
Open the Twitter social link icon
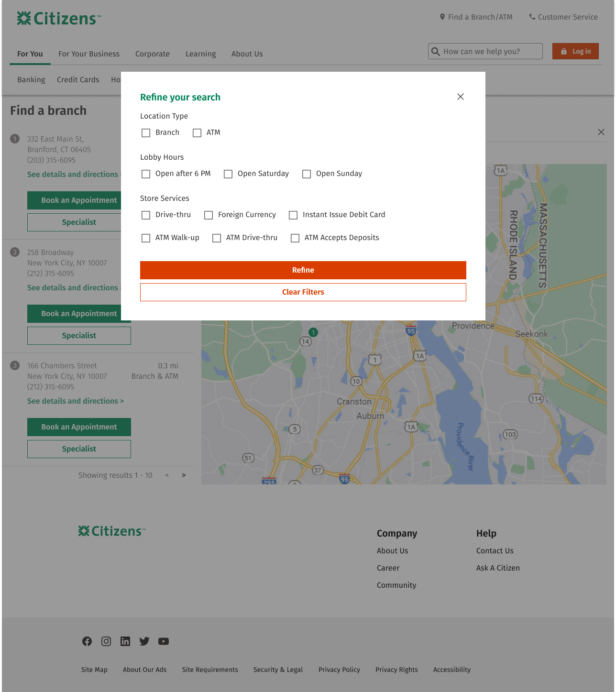[x=144, y=641]
